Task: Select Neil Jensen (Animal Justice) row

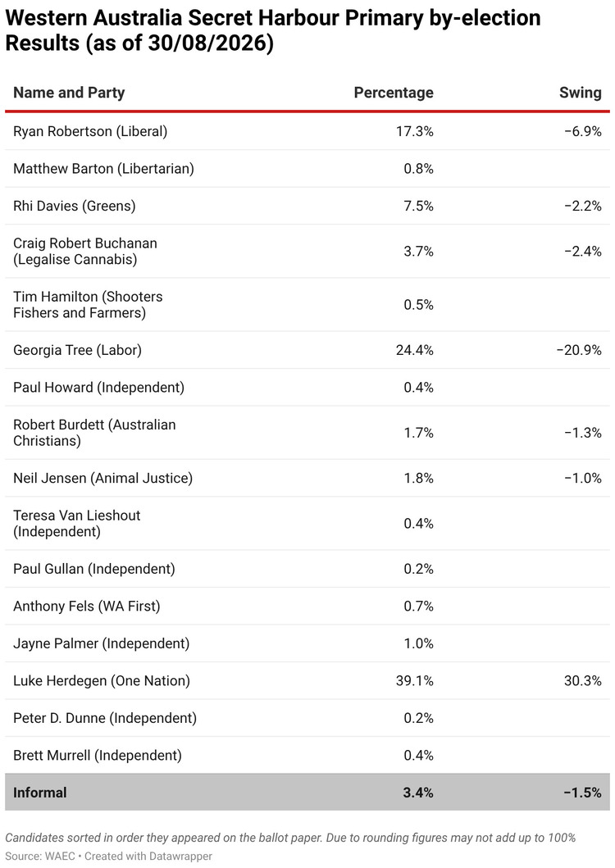Action: [x=307, y=478]
